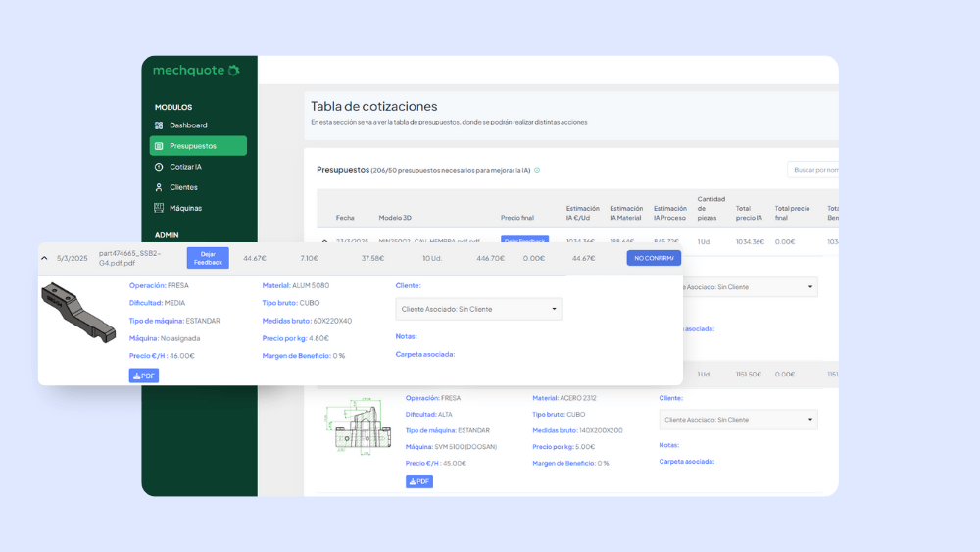Viewport: 980px width, 552px height.
Task: Click the NO CONFIRMA button
Action: tap(654, 258)
